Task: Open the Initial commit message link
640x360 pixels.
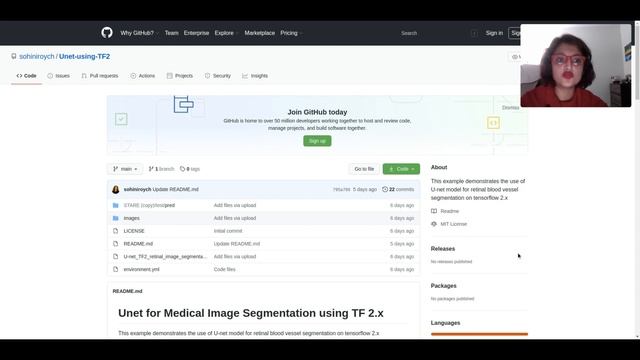Action: click(x=228, y=231)
